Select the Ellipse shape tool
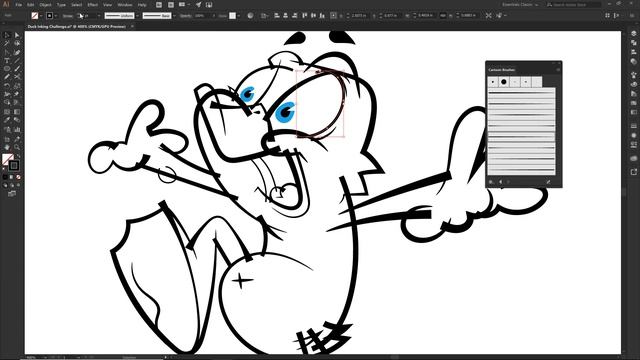The image size is (640, 360). [x=7, y=69]
